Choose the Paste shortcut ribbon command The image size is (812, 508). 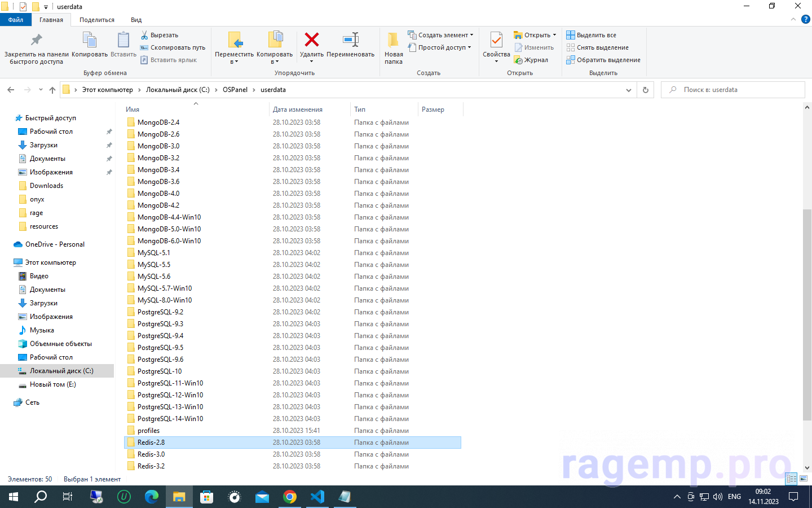tap(169, 60)
